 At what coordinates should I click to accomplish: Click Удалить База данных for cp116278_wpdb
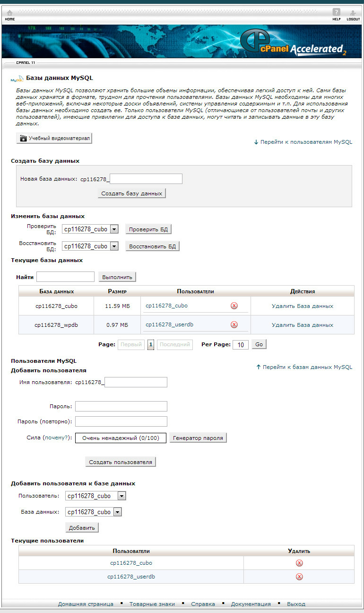pyautogui.click(x=303, y=325)
